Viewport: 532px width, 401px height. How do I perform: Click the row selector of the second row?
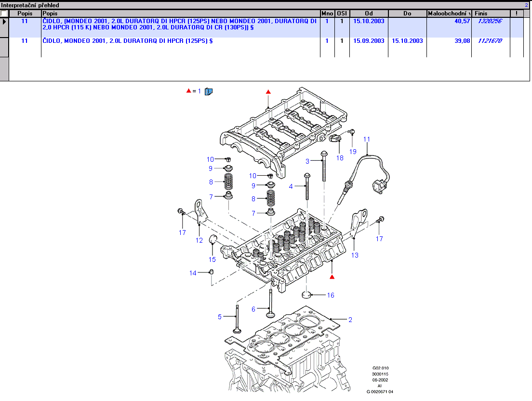pyautogui.click(x=4, y=47)
